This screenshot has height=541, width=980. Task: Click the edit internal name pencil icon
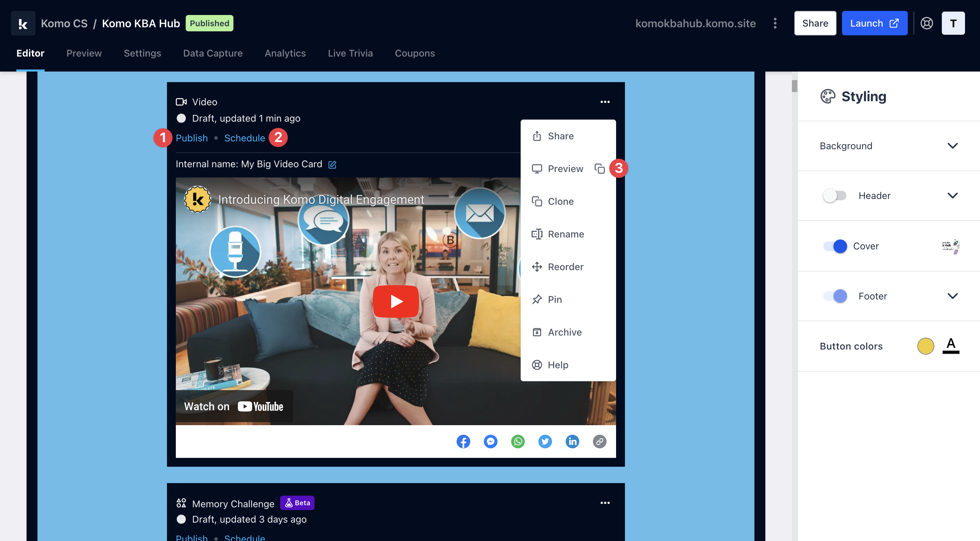(332, 164)
